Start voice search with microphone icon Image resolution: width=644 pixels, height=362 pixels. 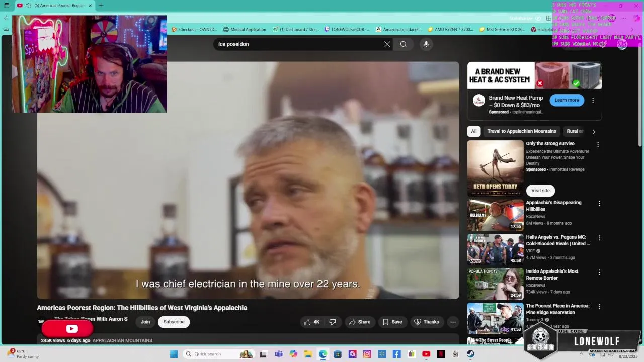(426, 44)
